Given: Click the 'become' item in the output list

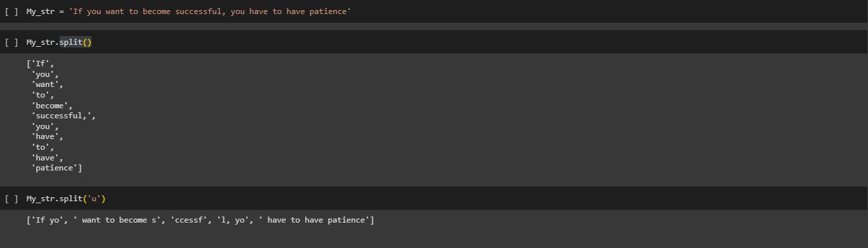Looking at the screenshot, I should [x=52, y=106].
